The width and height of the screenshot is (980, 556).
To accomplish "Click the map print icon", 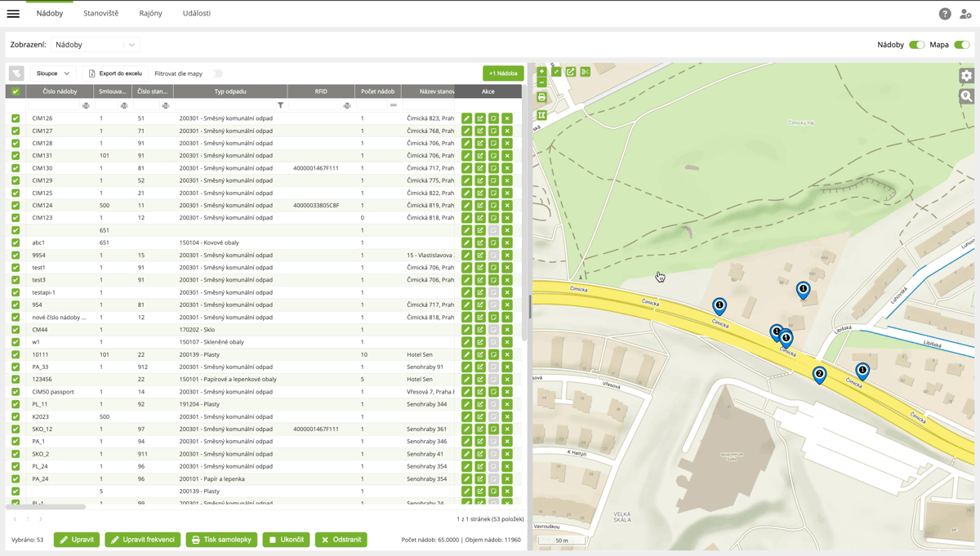I will pyautogui.click(x=541, y=97).
